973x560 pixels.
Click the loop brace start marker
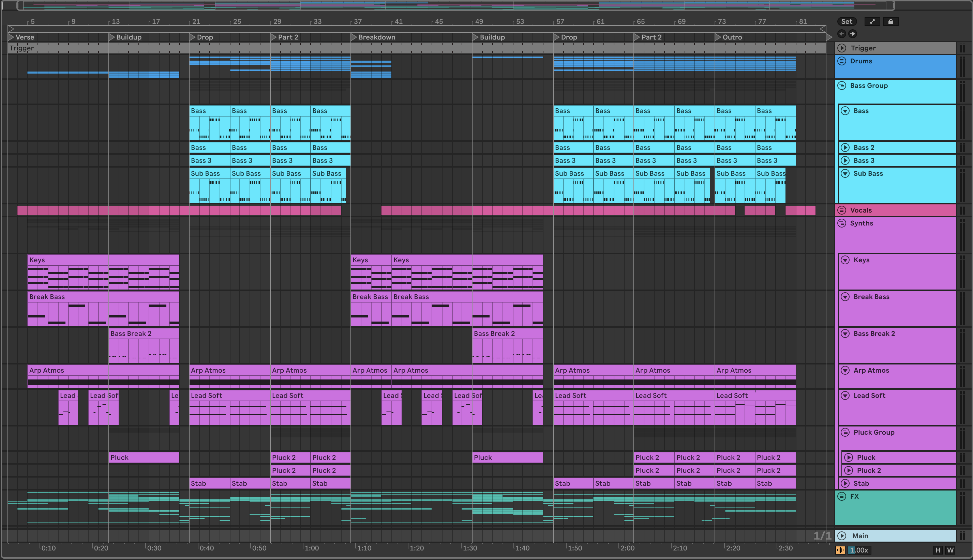coord(11,29)
